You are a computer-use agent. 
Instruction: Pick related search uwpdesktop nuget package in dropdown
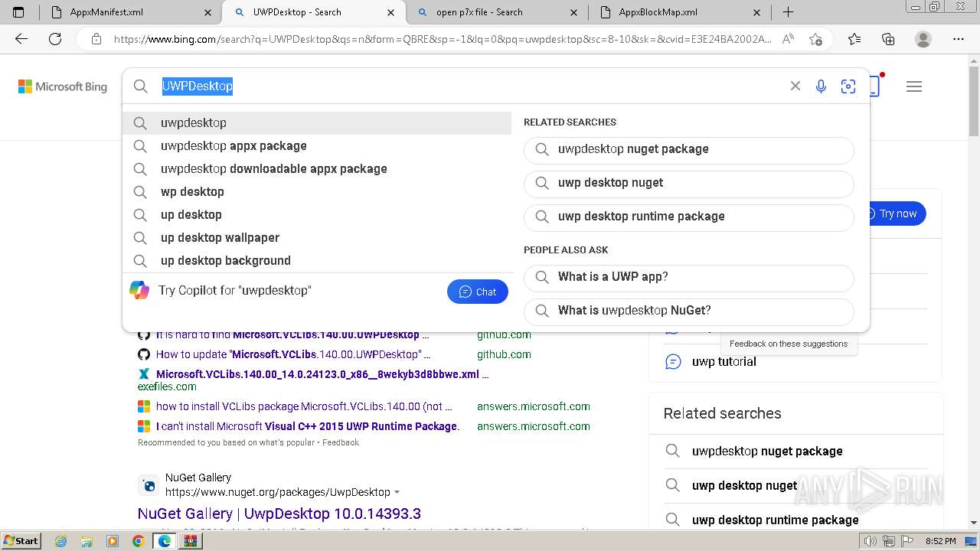[x=689, y=150]
